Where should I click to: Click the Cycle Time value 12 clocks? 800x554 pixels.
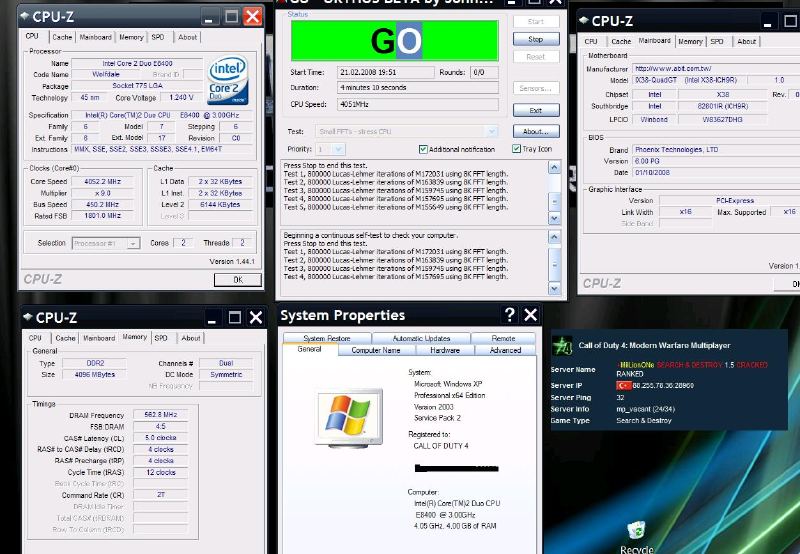pyautogui.click(x=161, y=472)
